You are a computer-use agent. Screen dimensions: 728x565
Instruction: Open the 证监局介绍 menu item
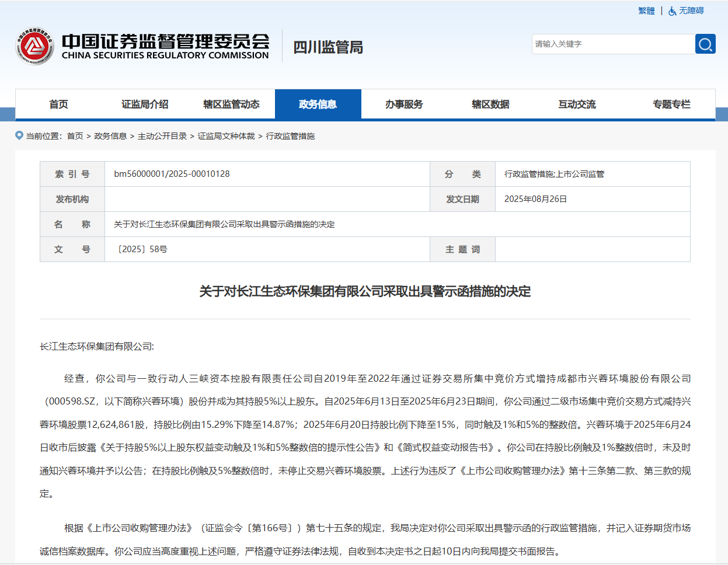pyautogui.click(x=145, y=104)
